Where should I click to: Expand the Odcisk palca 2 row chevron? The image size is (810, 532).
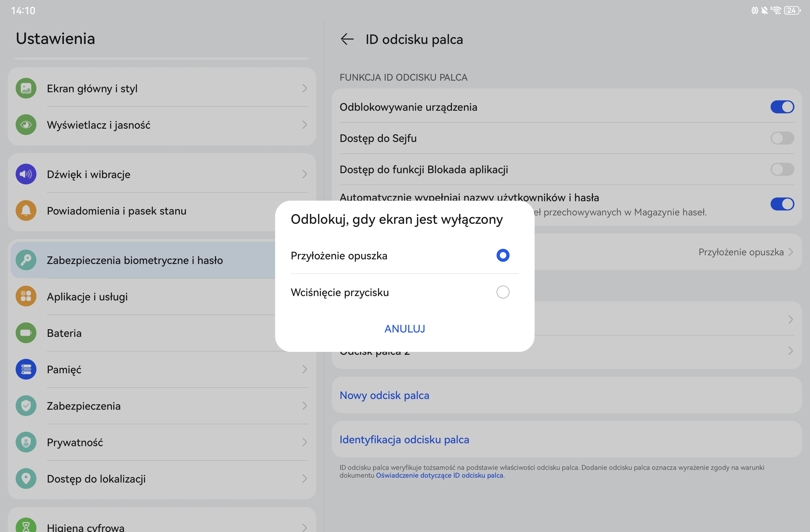coord(791,351)
